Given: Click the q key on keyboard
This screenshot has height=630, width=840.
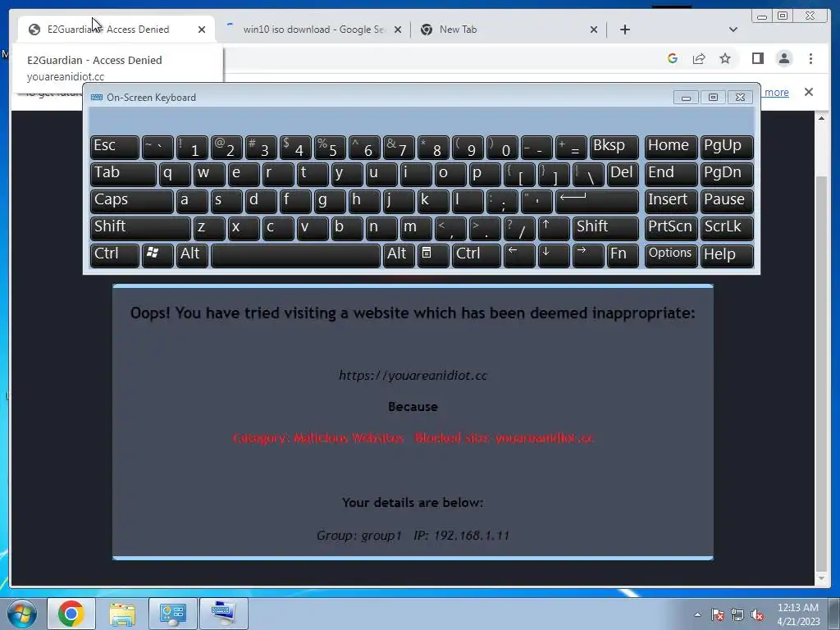Looking at the screenshot, I should coord(175,174).
